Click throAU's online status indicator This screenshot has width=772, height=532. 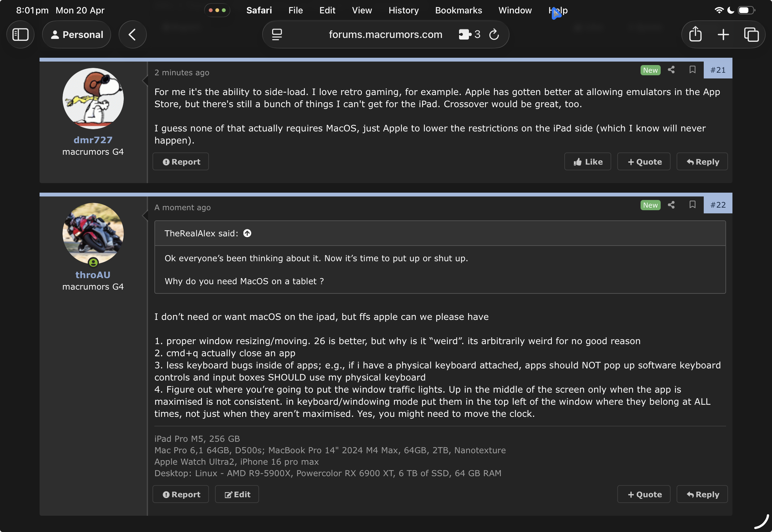[x=93, y=263]
